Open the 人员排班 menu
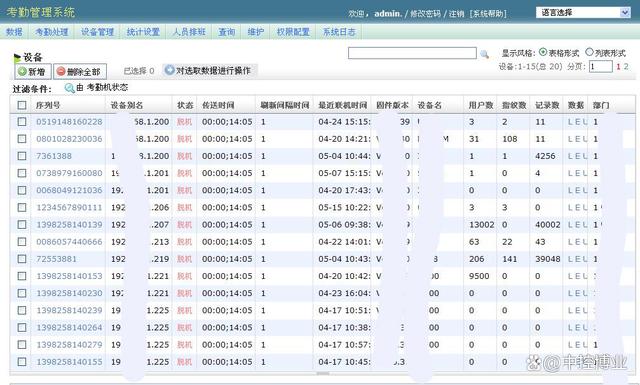Viewport: 640px width, 385px height. coord(189,32)
